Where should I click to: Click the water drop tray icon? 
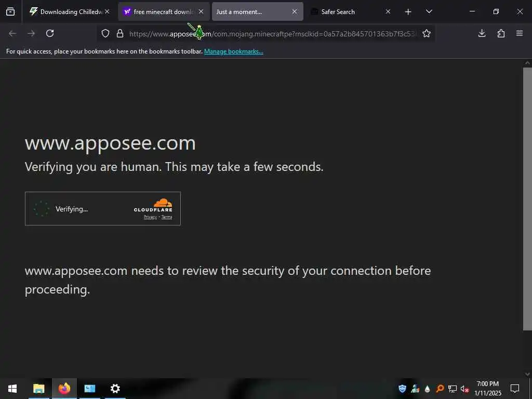tap(428, 389)
